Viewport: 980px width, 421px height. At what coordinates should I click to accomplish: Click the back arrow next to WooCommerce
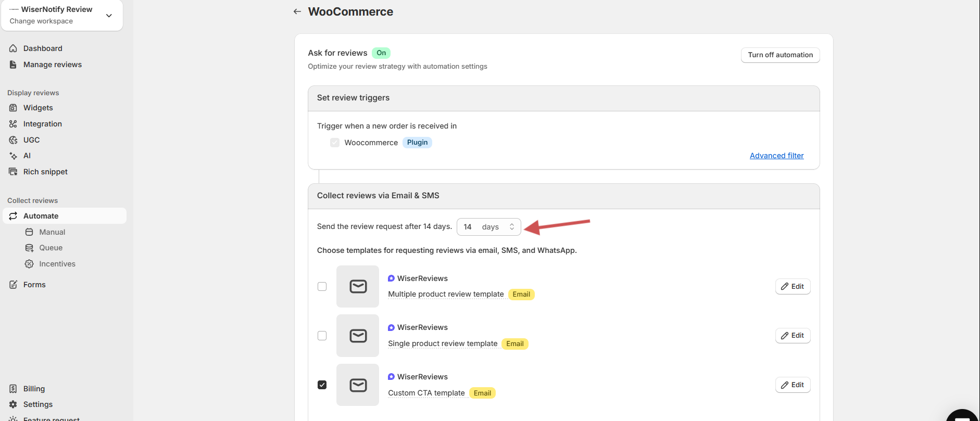[x=297, y=11]
